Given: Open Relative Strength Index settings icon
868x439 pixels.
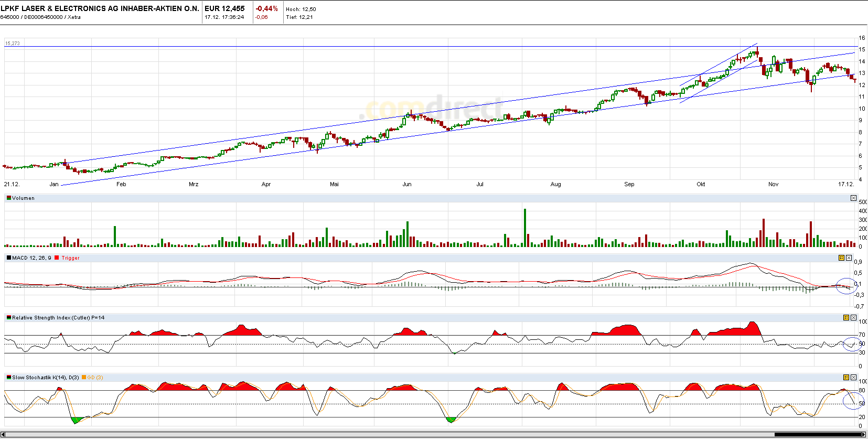Looking at the screenshot, I should point(846,317).
